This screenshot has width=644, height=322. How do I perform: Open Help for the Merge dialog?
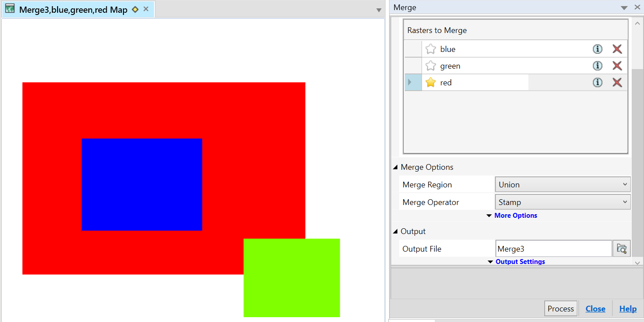[628, 308]
